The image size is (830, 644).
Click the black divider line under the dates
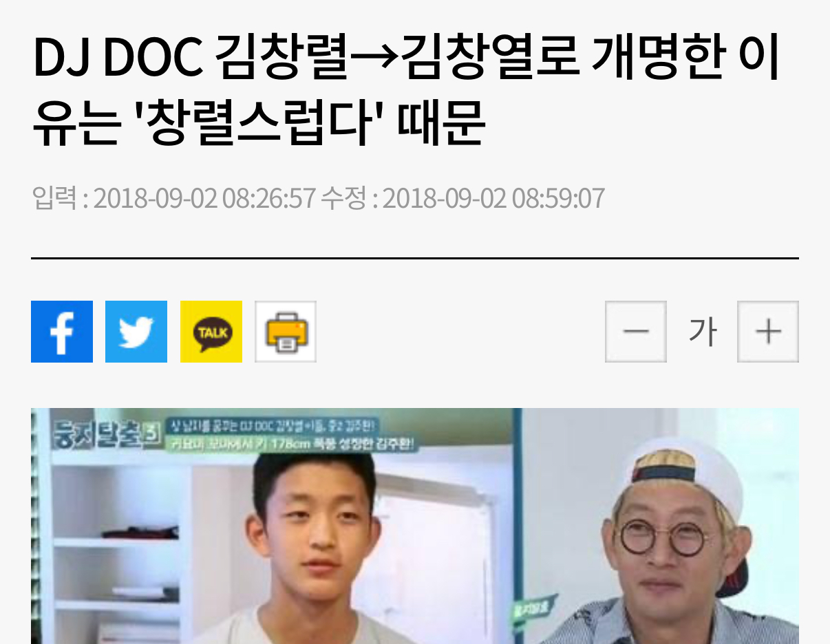click(x=415, y=258)
